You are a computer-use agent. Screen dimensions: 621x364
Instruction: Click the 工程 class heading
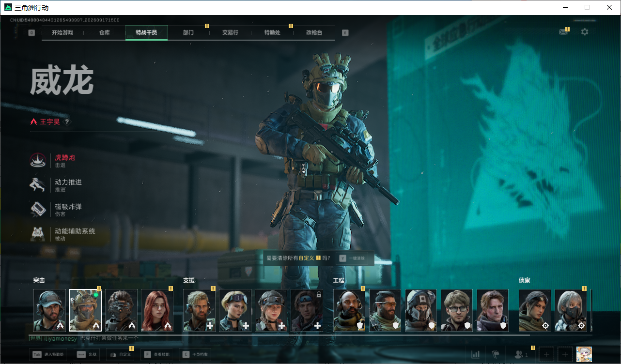pos(339,280)
